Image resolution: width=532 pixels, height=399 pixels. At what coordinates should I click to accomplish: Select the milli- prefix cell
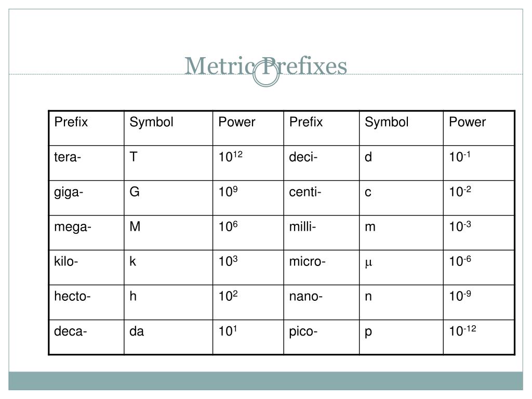[321, 233]
